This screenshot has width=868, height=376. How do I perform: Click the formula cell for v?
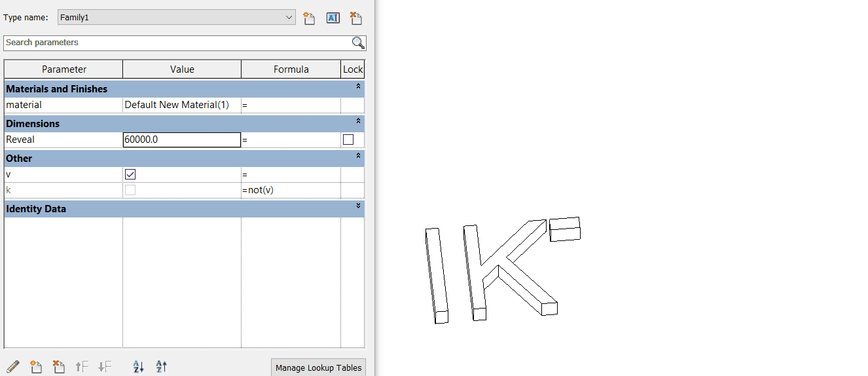(291, 174)
